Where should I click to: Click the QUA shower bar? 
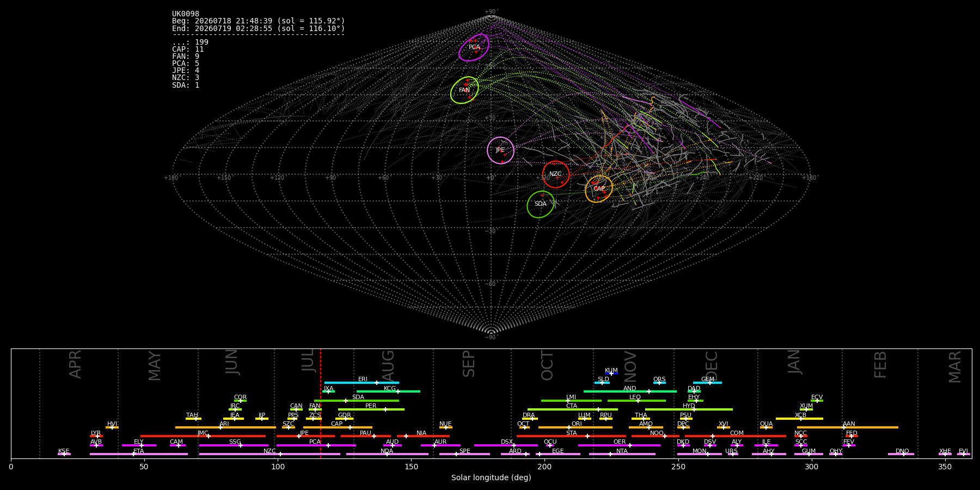pos(766,427)
